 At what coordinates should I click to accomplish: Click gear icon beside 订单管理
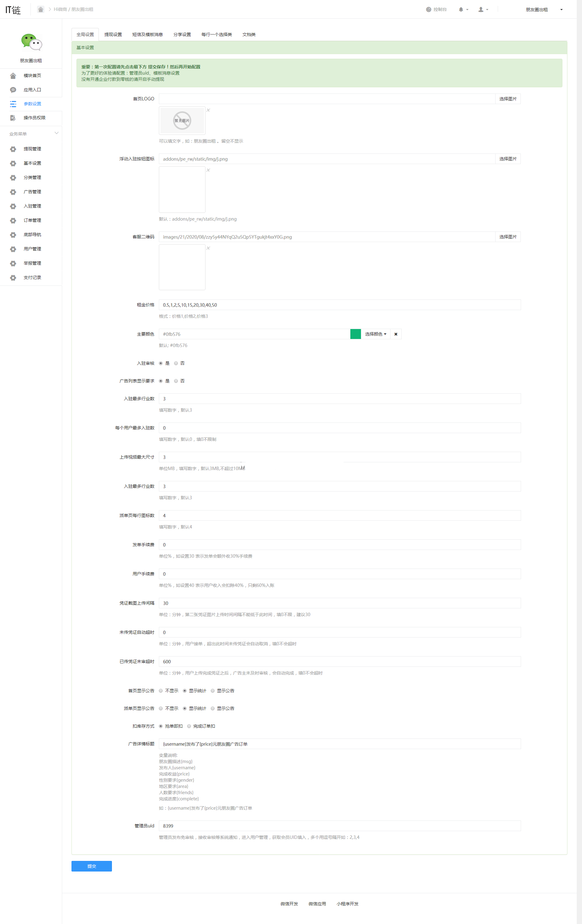tap(13, 221)
